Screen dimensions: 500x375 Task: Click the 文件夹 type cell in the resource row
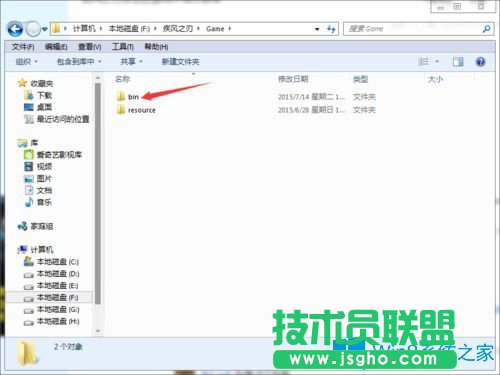(x=364, y=110)
